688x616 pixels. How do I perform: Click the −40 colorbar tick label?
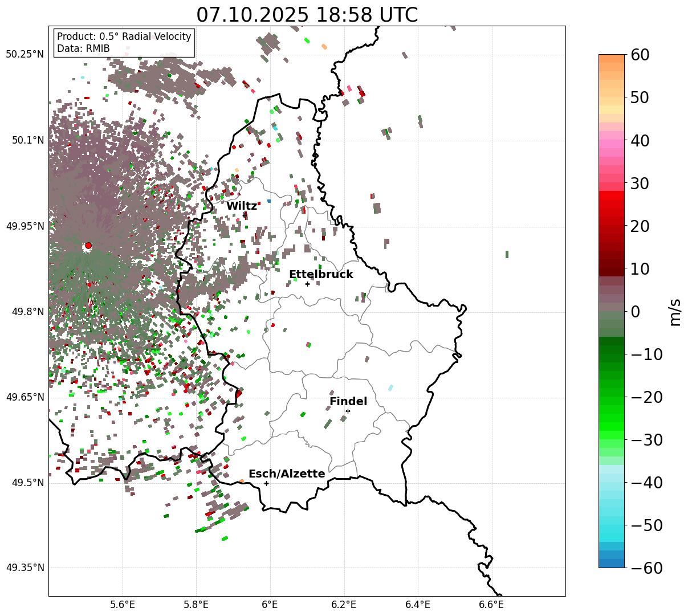click(x=647, y=483)
